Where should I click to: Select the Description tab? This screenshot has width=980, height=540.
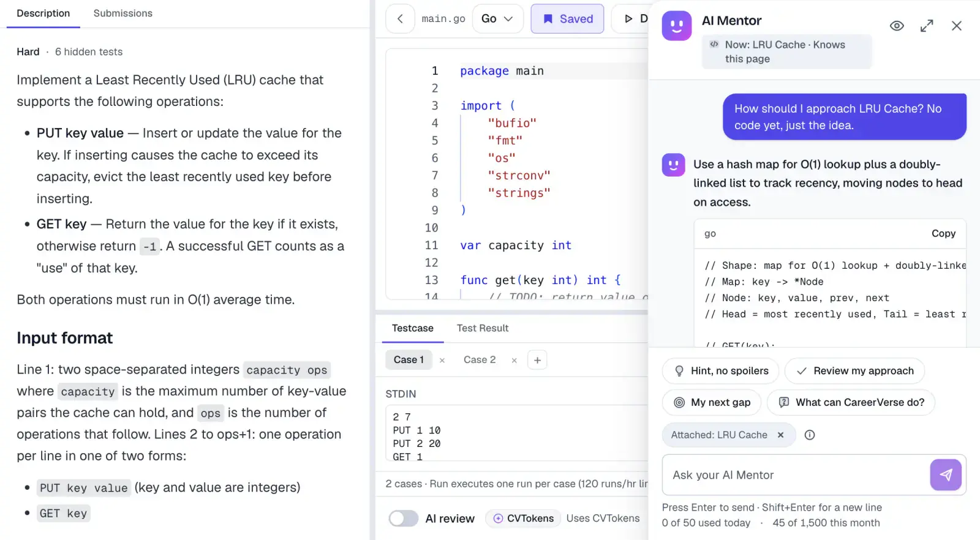(x=43, y=13)
